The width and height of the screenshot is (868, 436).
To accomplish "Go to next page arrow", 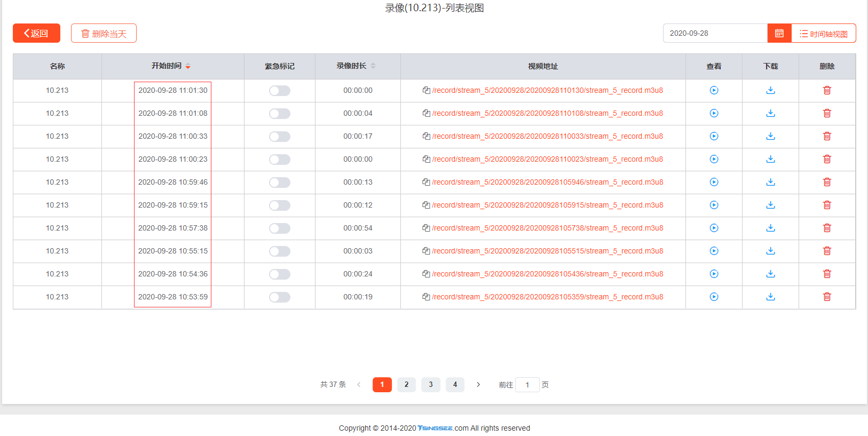I will pyautogui.click(x=478, y=384).
